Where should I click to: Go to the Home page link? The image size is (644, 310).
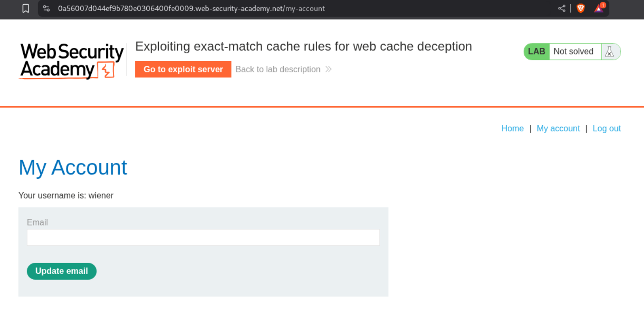(512, 128)
